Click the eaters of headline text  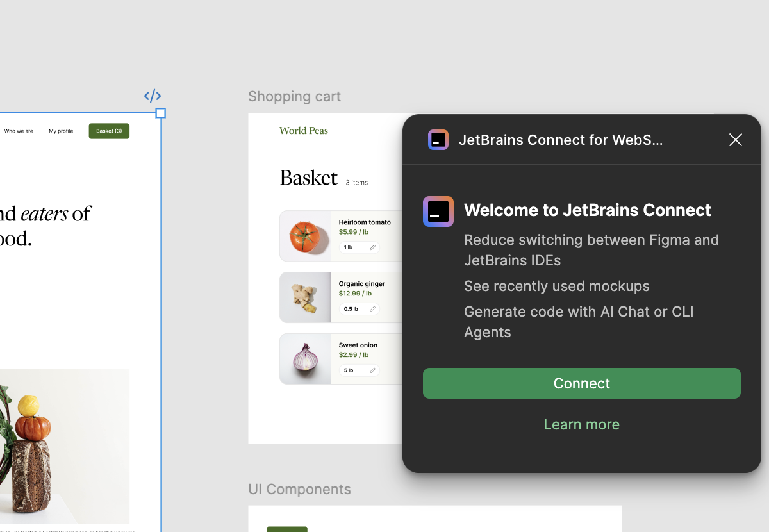click(56, 213)
